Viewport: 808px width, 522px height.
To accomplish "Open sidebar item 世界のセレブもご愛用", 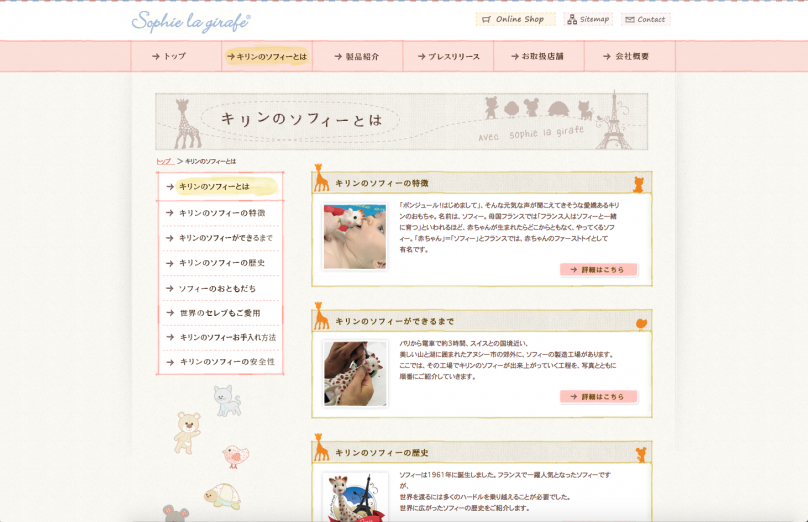I will click(221, 313).
